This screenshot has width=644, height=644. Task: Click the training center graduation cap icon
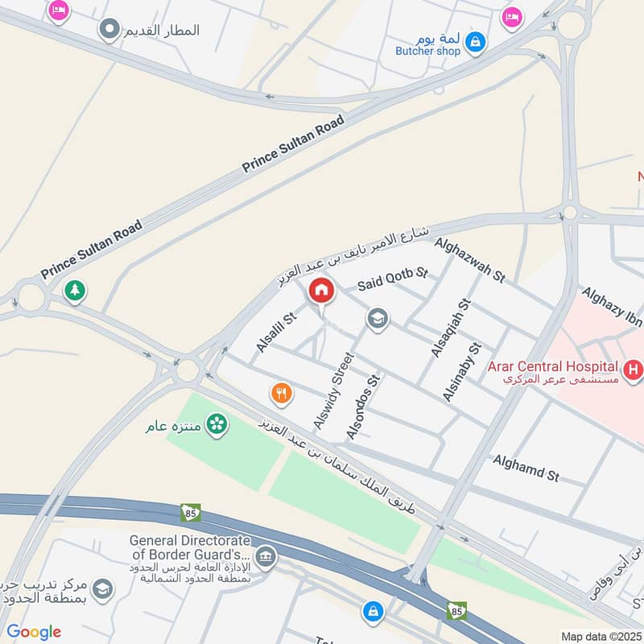[102, 590]
